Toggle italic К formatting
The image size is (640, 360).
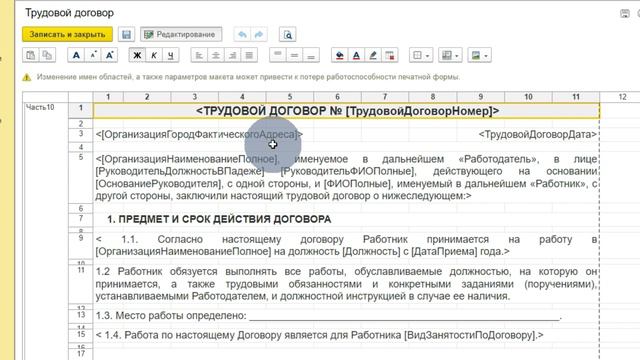tap(154, 55)
